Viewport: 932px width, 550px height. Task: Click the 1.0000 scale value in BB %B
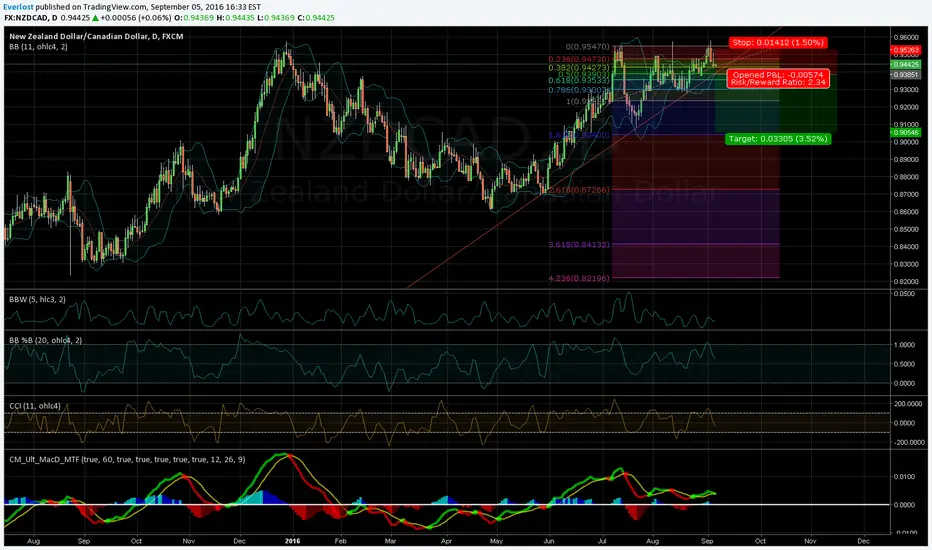pyautogui.click(x=904, y=345)
